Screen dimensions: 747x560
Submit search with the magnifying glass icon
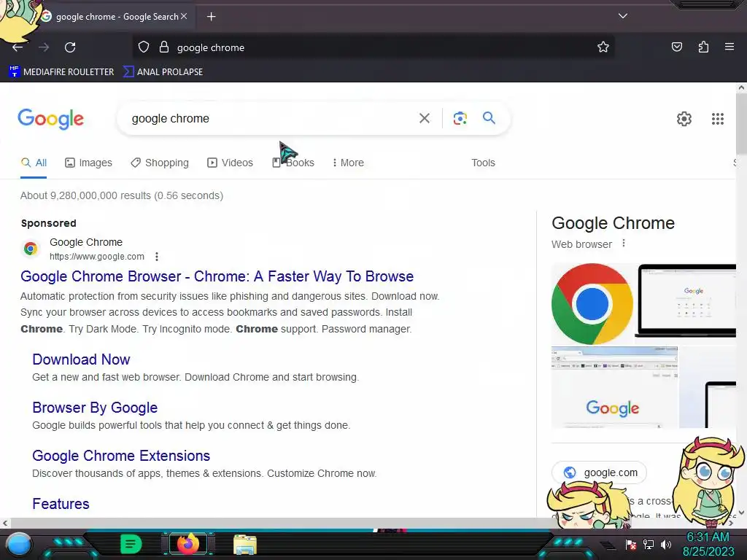[x=489, y=117]
